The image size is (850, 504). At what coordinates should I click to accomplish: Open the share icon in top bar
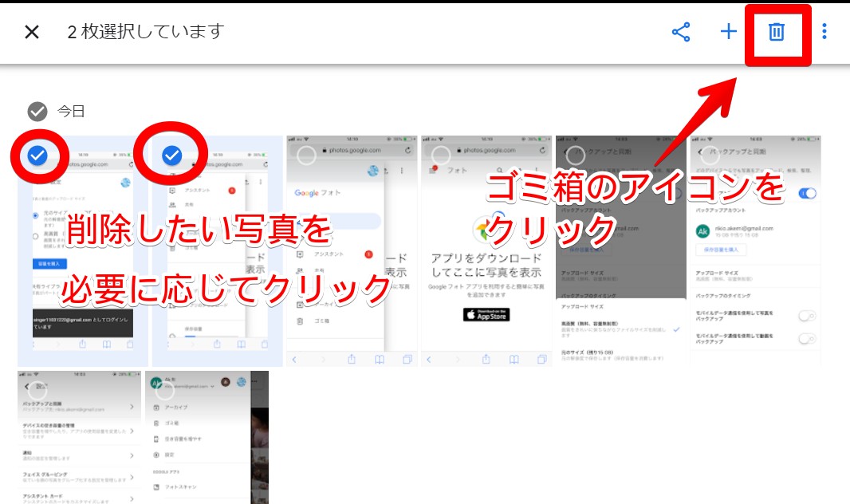click(681, 32)
